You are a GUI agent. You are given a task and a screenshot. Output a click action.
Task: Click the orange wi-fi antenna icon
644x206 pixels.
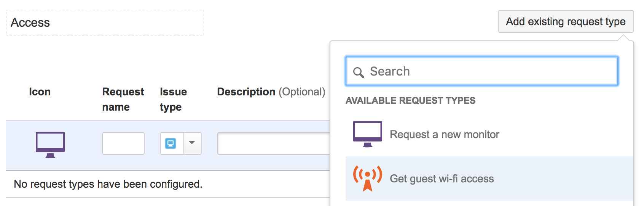(367, 178)
